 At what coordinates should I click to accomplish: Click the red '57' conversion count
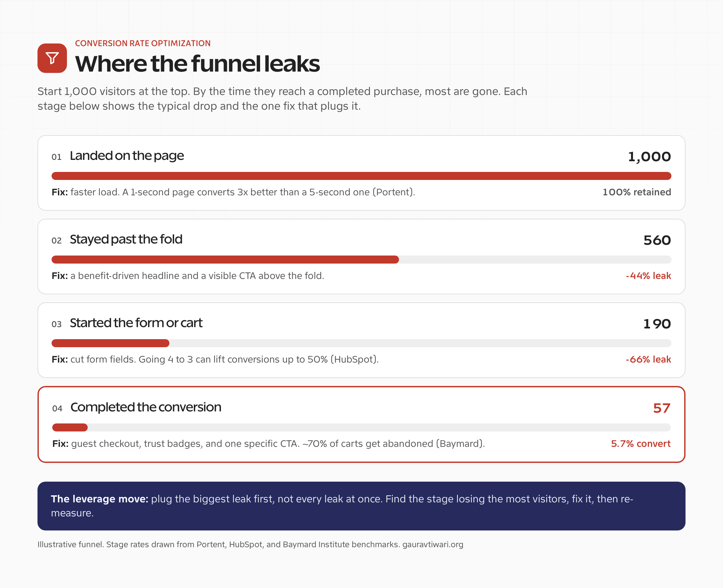(662, 408)
